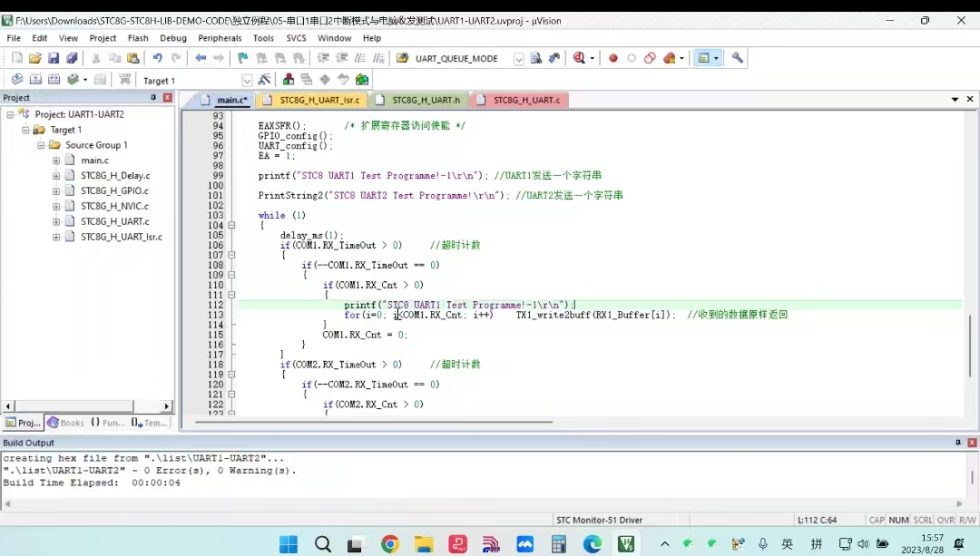This screenshot has width=980, height=556.
Task: Expand STC8G_H_Delay.c in project tree
Action: tap(56, 176)
